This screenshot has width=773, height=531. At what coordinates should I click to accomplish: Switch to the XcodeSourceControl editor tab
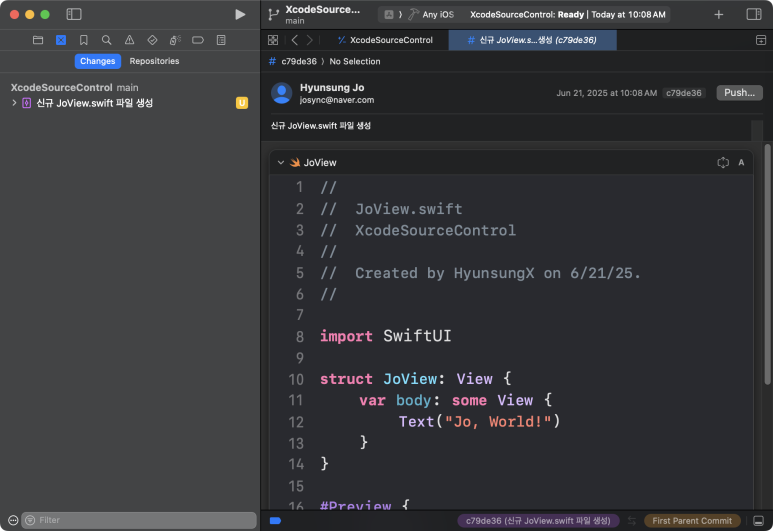click(x=385, y=40)
